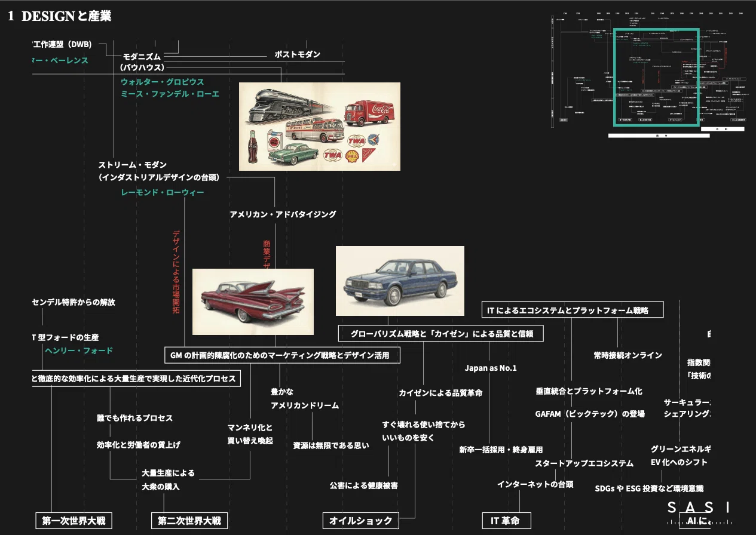
Task: Open the blue sedan car illustration
Action: (400, 281)
